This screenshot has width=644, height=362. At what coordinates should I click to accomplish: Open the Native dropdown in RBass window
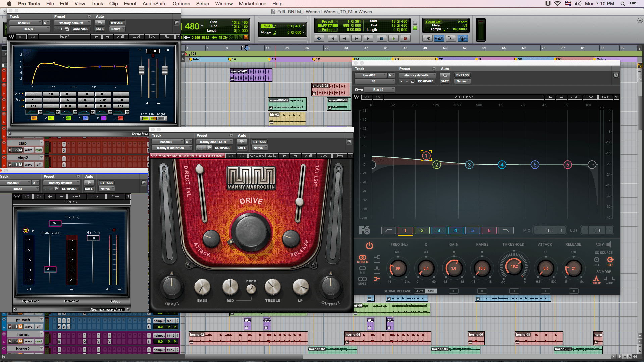point(107,189)
